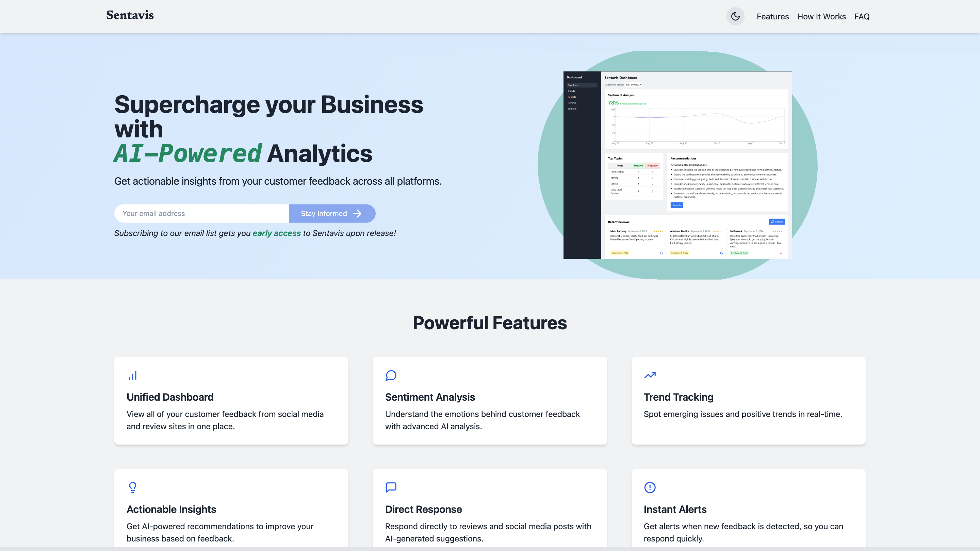Toggle dark mode moon icon
980x551 pixels.
[735, 16]
